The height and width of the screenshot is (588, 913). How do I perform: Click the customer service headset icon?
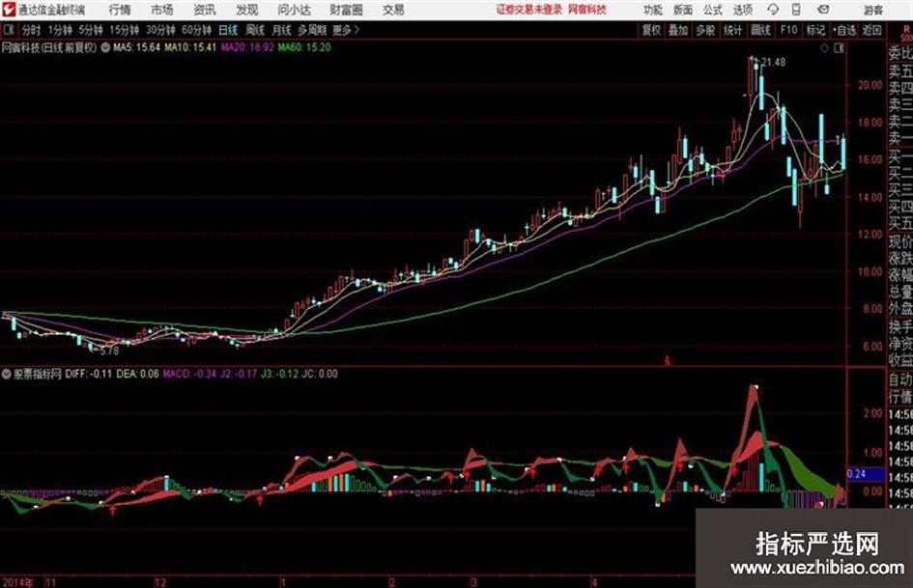coord(773,10)
